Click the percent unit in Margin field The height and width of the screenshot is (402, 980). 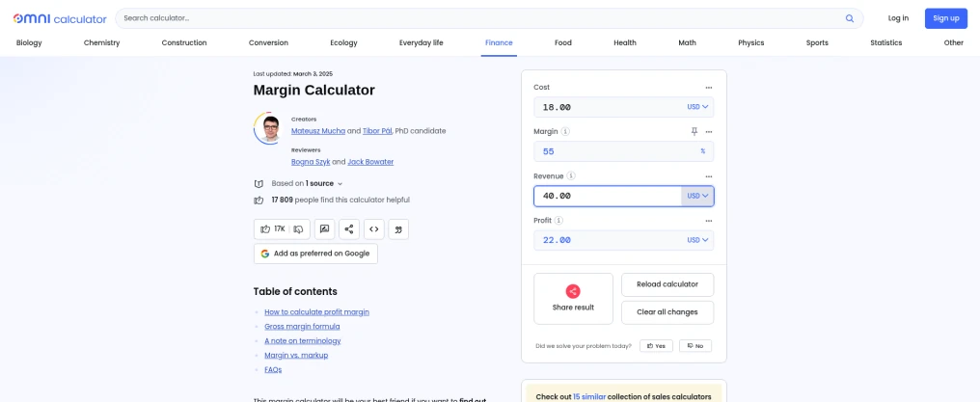702,151
